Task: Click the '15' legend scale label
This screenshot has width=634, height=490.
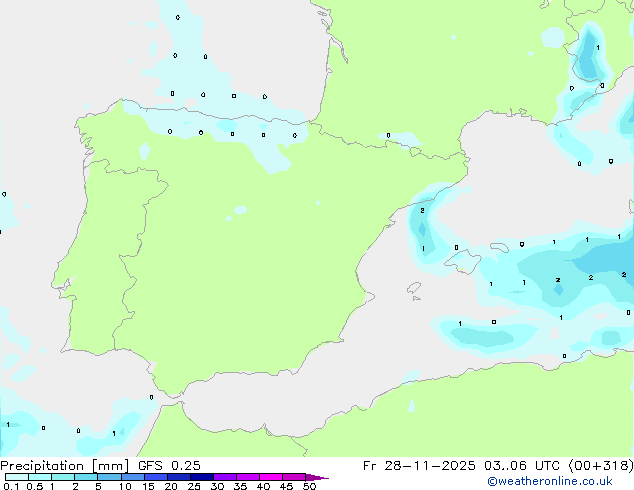Action: point(148,486)
